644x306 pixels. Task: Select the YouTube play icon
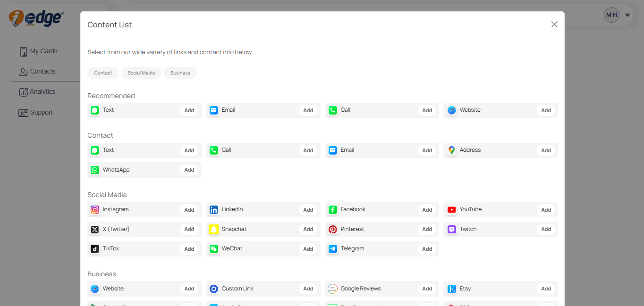[451, 209]
